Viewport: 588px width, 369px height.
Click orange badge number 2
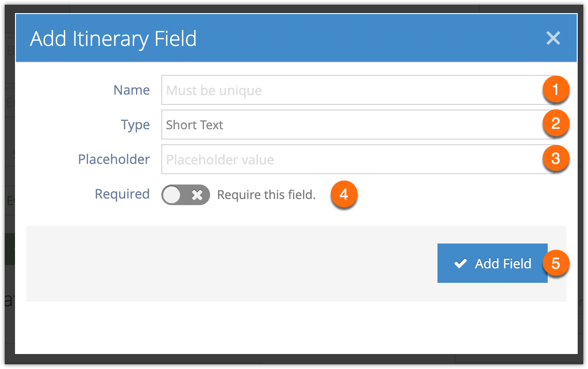coord(556,124)
